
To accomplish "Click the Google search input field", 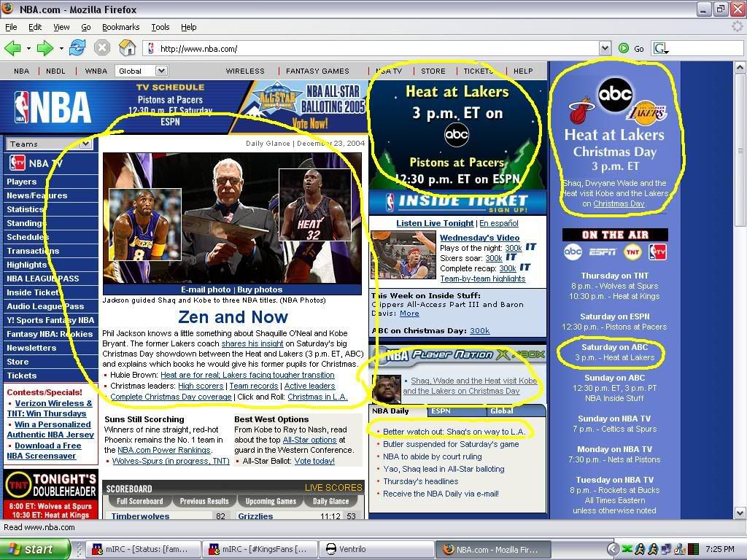I will [x=706, y=48].
